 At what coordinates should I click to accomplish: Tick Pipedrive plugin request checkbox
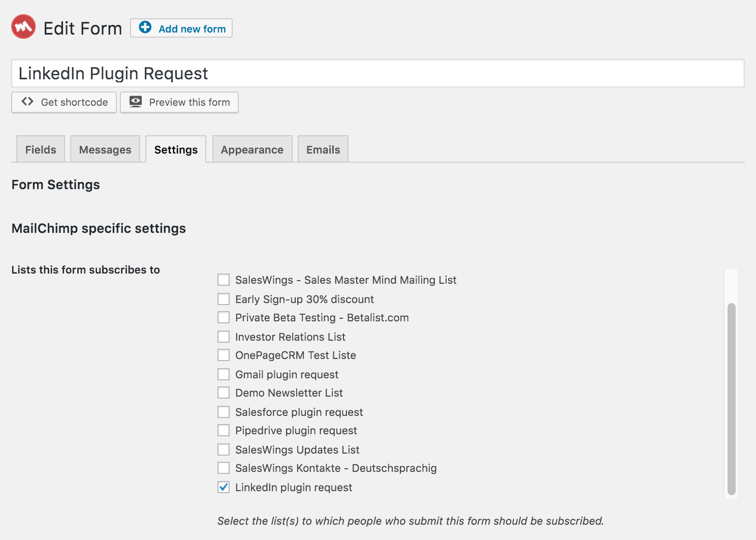(224, 430)
